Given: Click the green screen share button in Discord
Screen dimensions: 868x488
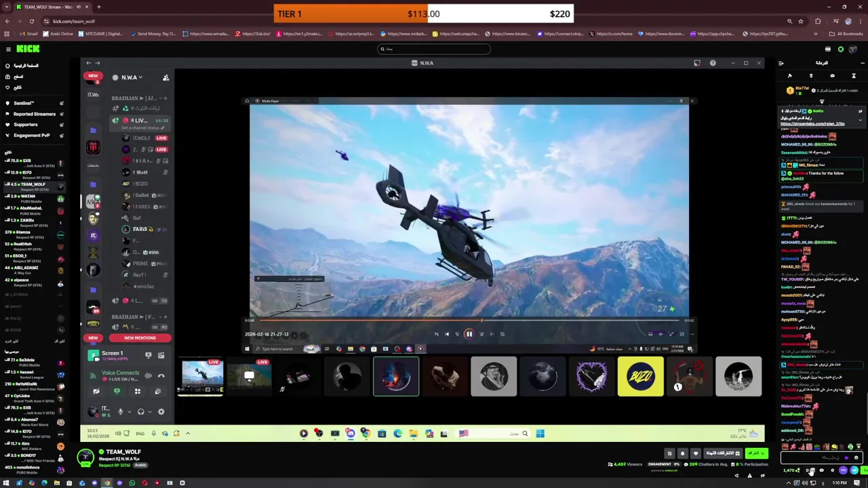Looking at the screenshot, I should pyautogui.click(x=117, y=391).
